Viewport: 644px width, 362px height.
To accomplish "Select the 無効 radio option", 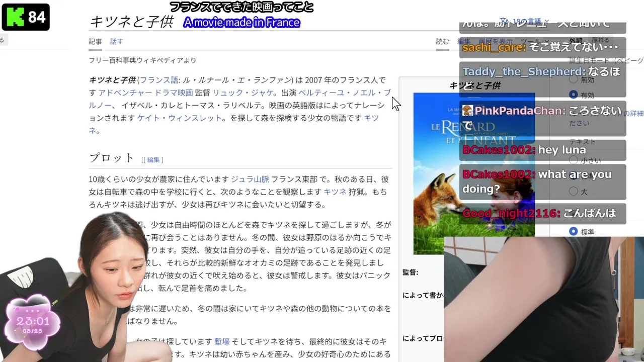I will (574, 79).
